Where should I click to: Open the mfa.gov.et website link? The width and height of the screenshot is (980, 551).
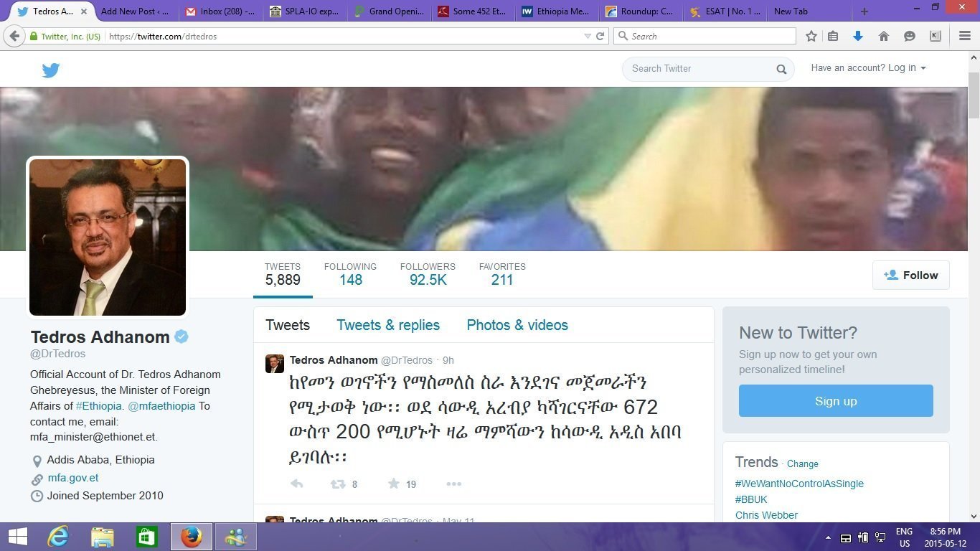pos(73,478)
